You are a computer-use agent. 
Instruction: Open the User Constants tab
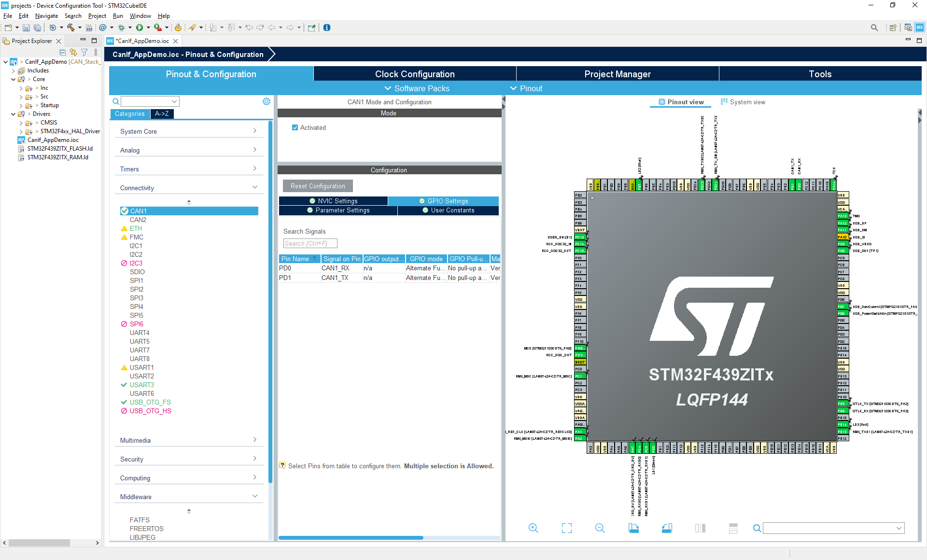[x=448, y=210]
